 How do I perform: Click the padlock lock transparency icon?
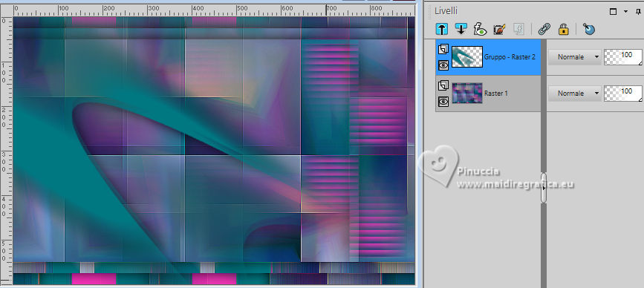pyautogui.click(x=564, y=29)
